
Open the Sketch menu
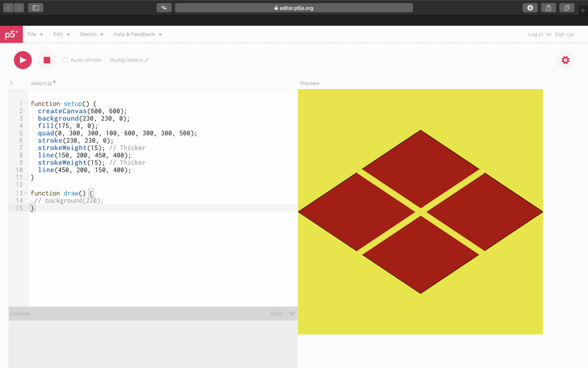pos(91,34)
